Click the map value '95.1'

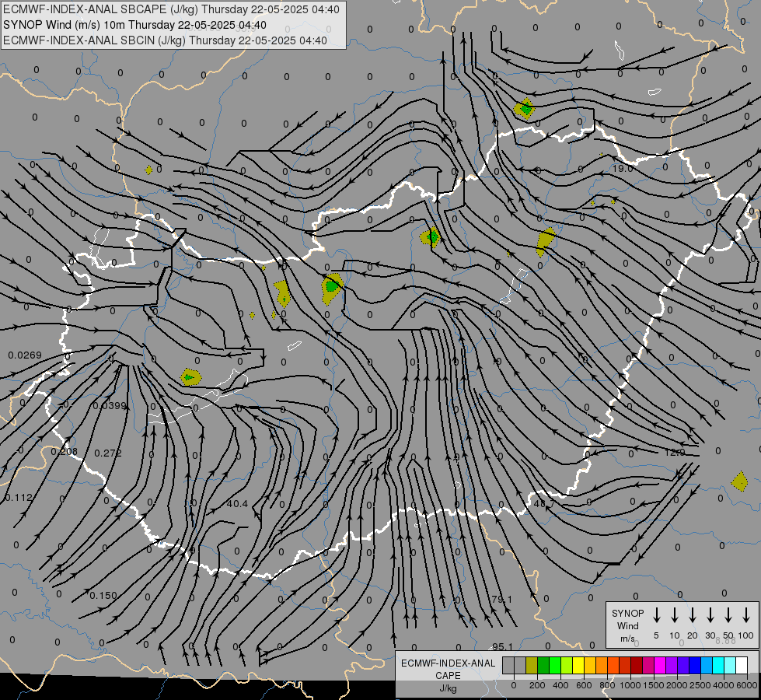point(502,646)
